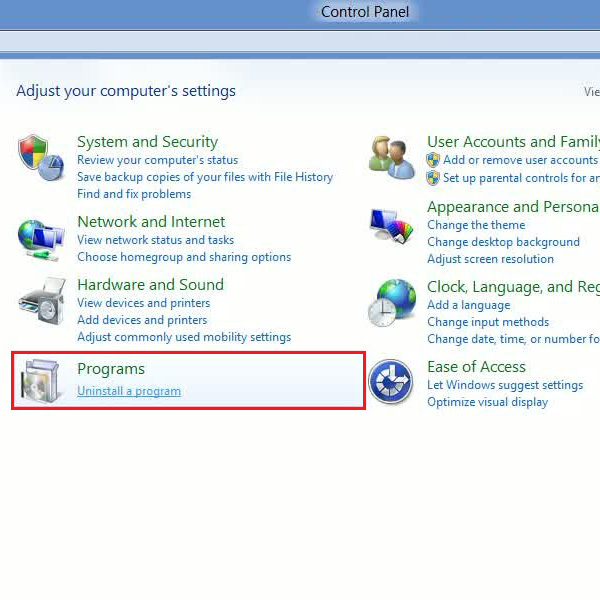Click the Programs disc box icon
Screen dimensions: 600x600
tap(41, 381)
